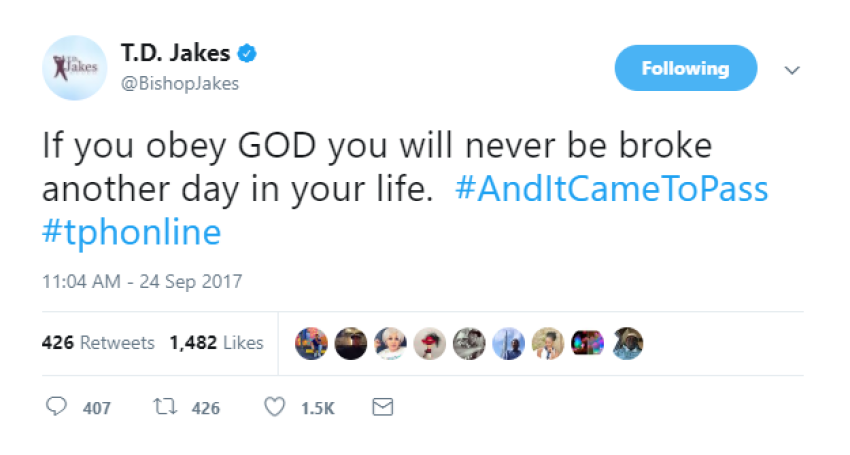Open T.D. Jakes profile avatar

tap(73, 68)
